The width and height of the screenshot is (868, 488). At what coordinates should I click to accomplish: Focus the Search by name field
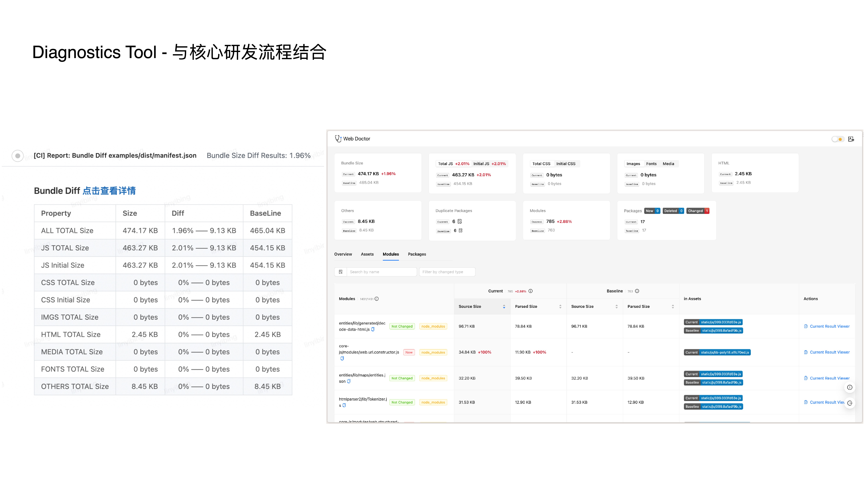[x=382, y=272]
